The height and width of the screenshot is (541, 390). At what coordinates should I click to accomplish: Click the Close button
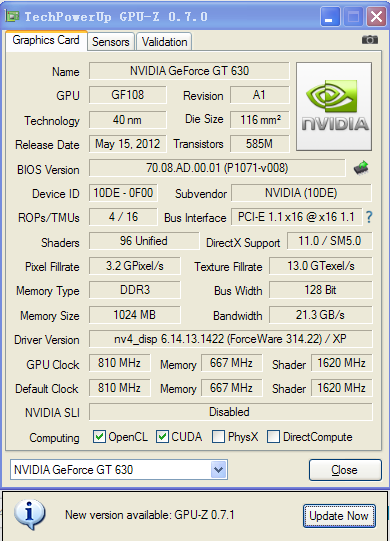pos(345,470)
